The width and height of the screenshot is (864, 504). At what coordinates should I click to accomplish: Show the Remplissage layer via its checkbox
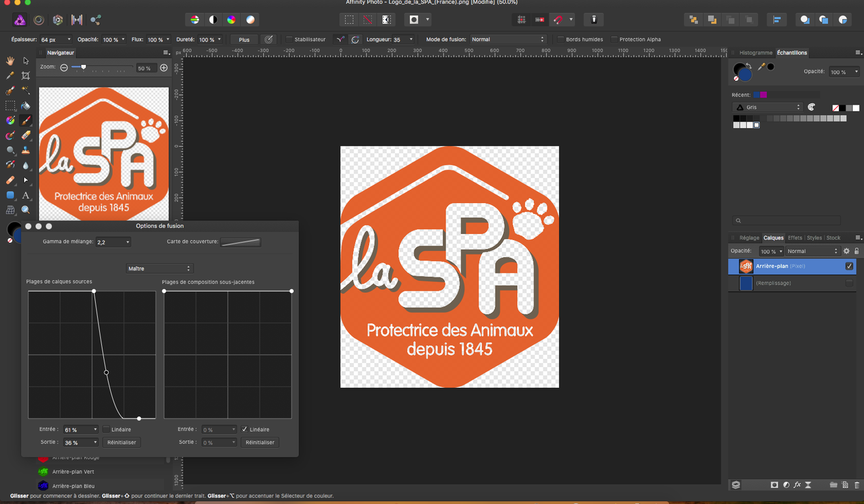[849, 283]
